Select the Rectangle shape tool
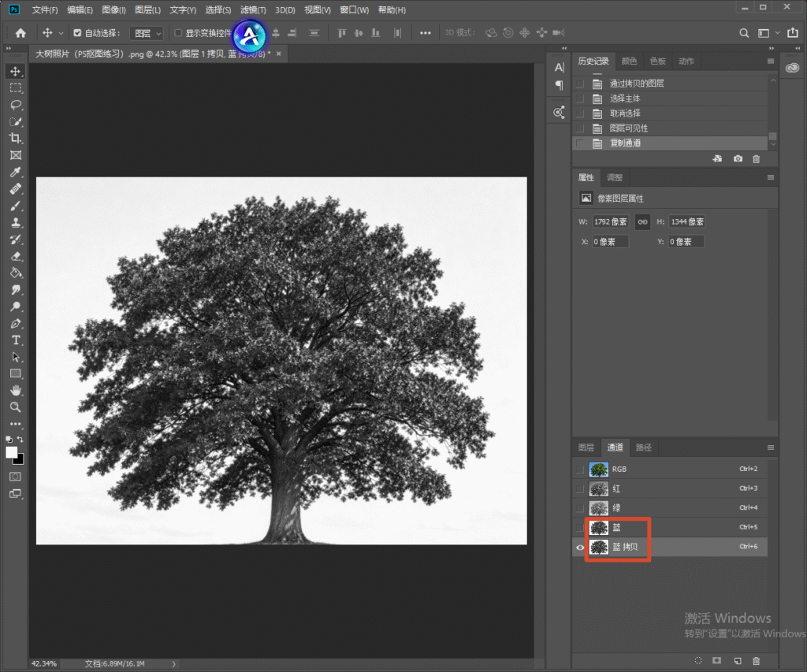This screenshot has height=672, width=807. coord(16,373)
